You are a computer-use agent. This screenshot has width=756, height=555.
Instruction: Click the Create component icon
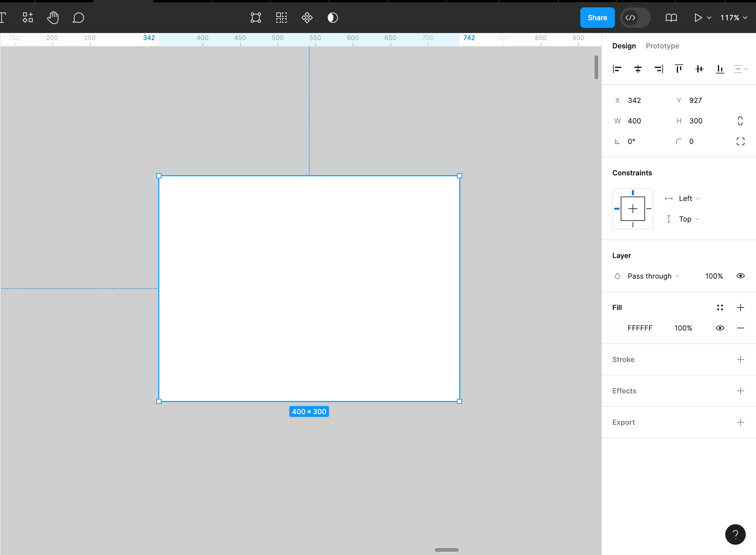click(307, 17)
